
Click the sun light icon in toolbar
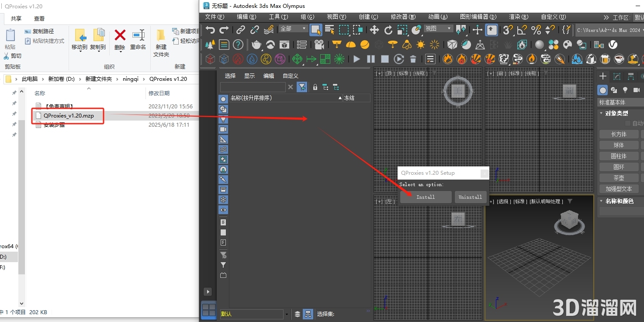click(421, 45)
